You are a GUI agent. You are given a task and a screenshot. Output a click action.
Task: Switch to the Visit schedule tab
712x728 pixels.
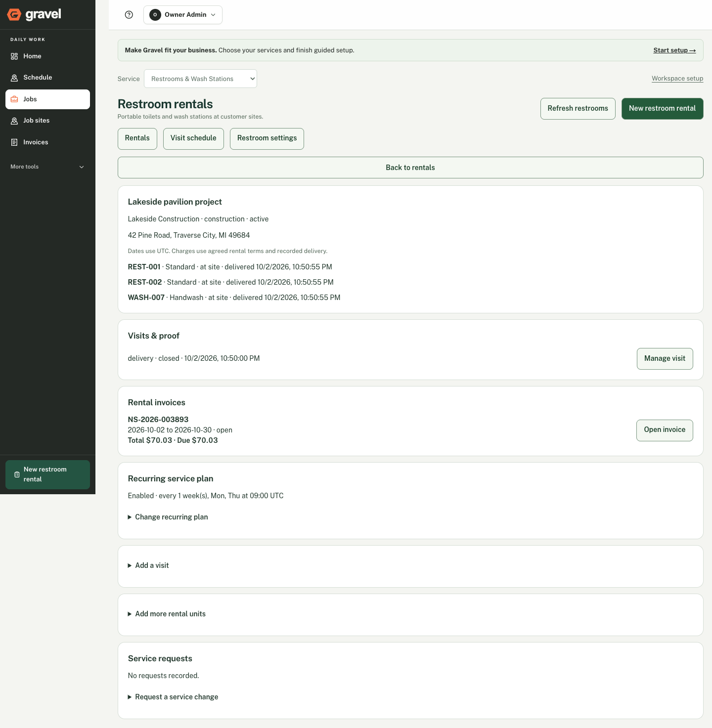193,139
